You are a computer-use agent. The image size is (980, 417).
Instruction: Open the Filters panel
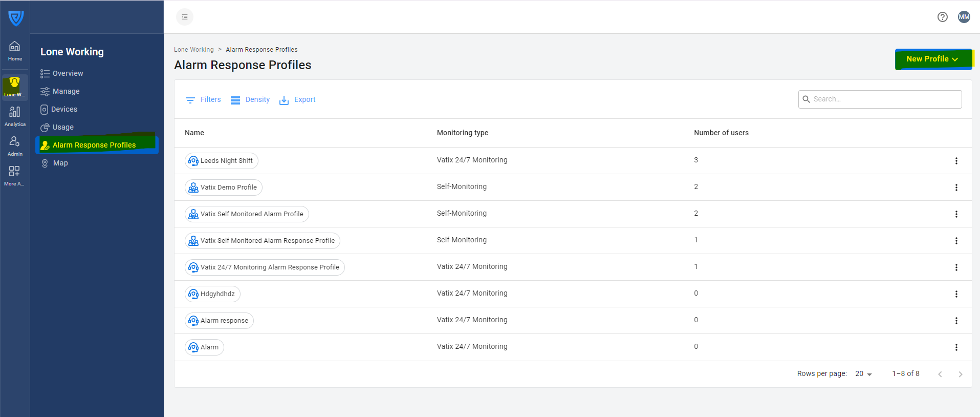click(x=203, y=100)
